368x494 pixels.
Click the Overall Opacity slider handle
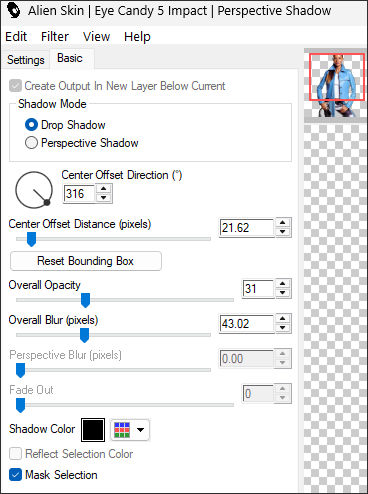[x=85, y=300]
